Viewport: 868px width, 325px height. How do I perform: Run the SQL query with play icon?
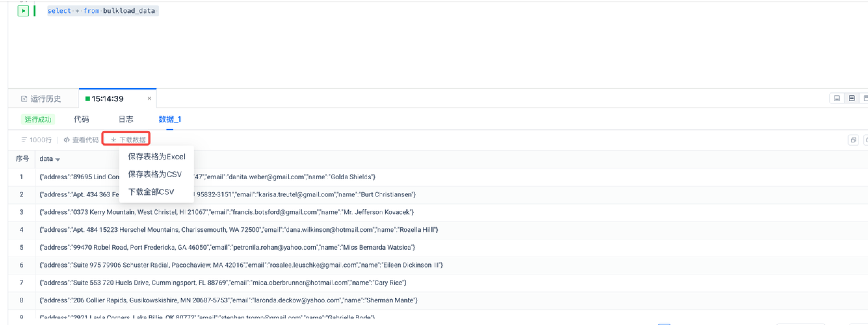(x=23, y=11)
